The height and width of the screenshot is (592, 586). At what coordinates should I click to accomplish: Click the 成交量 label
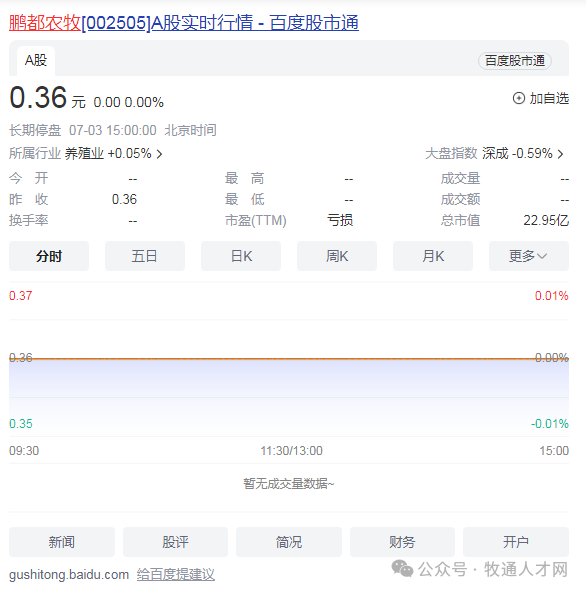point(460,179)
